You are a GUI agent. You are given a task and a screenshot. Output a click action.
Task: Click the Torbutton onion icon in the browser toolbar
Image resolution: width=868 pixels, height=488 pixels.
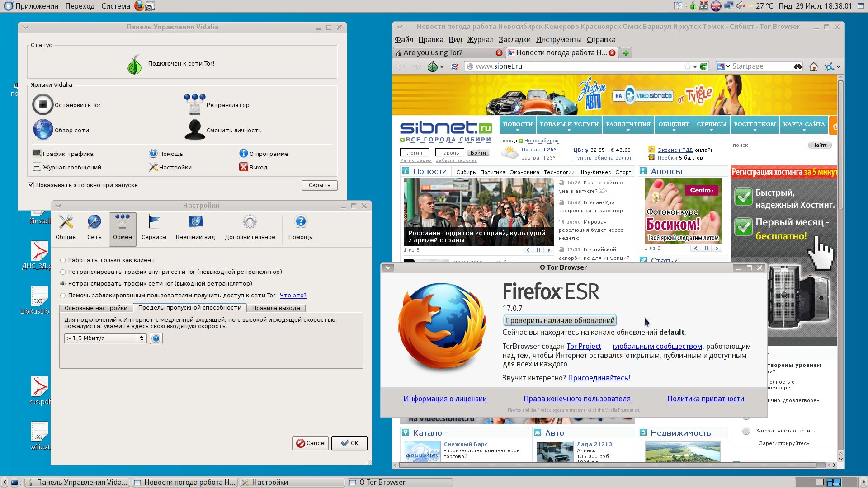pos(433,66)
